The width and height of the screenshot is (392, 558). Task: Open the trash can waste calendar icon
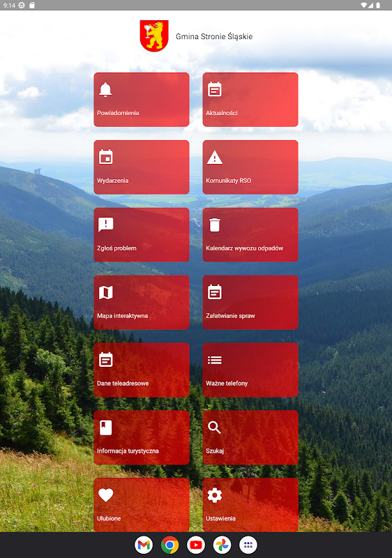point(215,225)
